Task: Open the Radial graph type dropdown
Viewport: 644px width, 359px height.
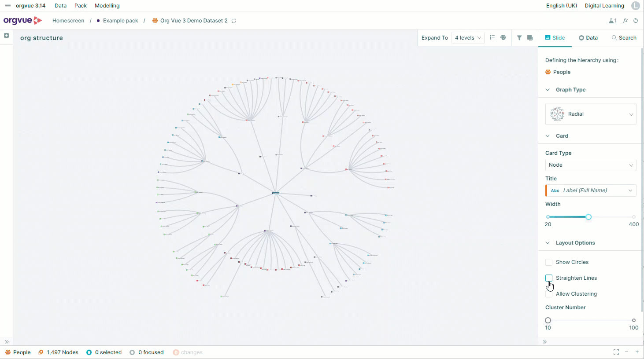Action: pyautogui.click(x=591, y=114)
